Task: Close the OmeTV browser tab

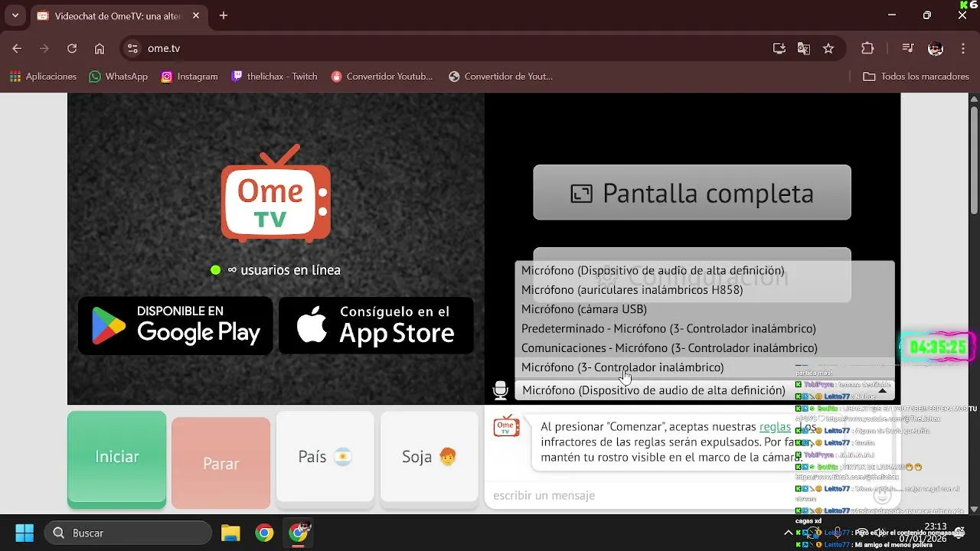Action: click(x=197, y=15)
